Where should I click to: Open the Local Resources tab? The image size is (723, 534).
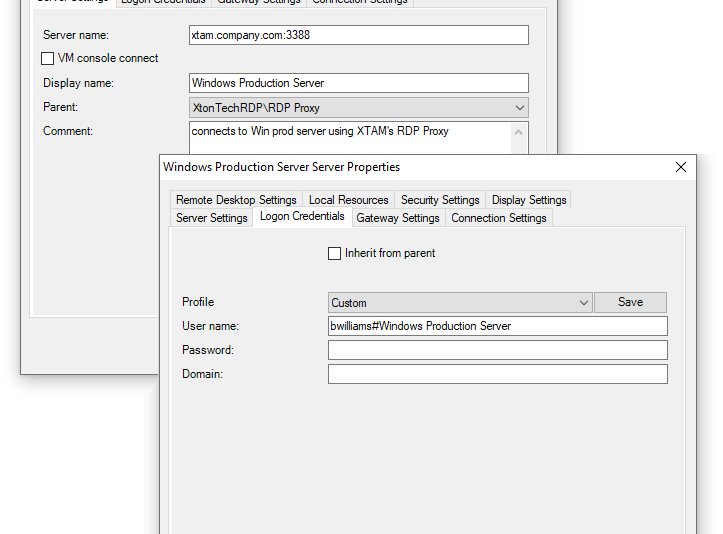coord(348,200)
